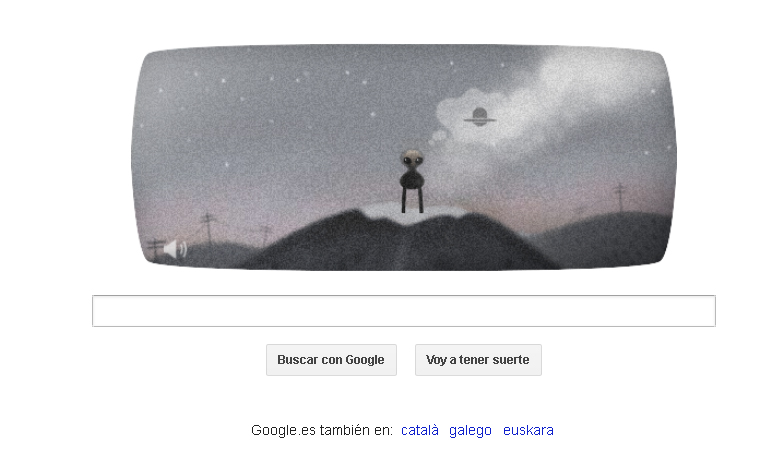Click the UFO inside the thought bubble
The height and width of the screenshot is (473, 775).
479,117
